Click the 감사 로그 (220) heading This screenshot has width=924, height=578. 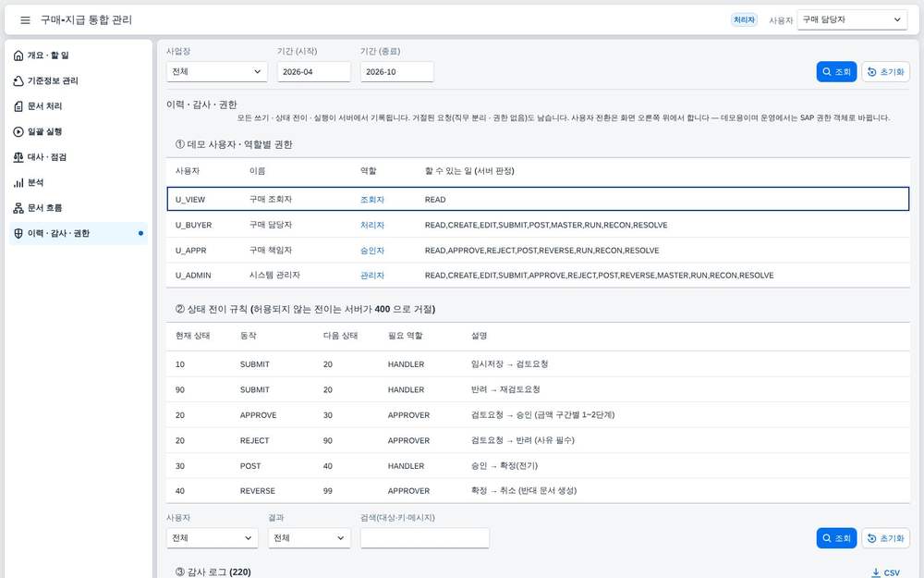(213, 572)
